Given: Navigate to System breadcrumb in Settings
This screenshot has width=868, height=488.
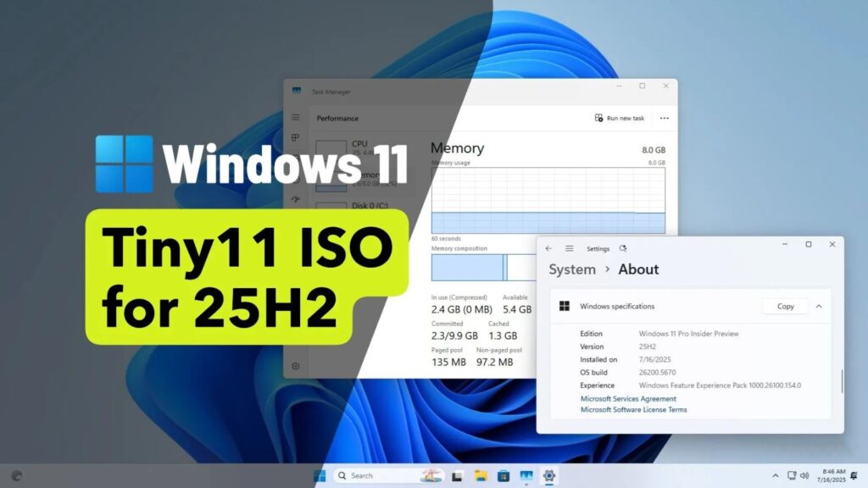Looking at the screenshot, I should [572, 269].
